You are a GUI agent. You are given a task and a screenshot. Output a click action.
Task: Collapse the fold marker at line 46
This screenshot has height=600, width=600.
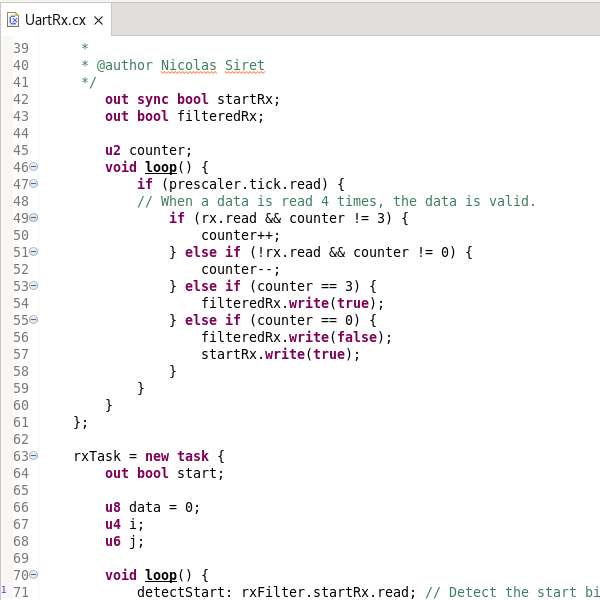[33, 167]
